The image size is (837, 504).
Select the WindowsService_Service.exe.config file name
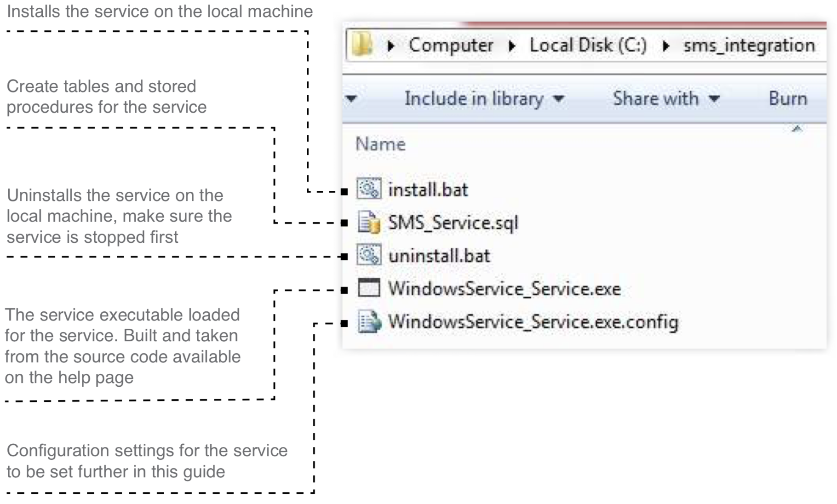coord(533,322)
